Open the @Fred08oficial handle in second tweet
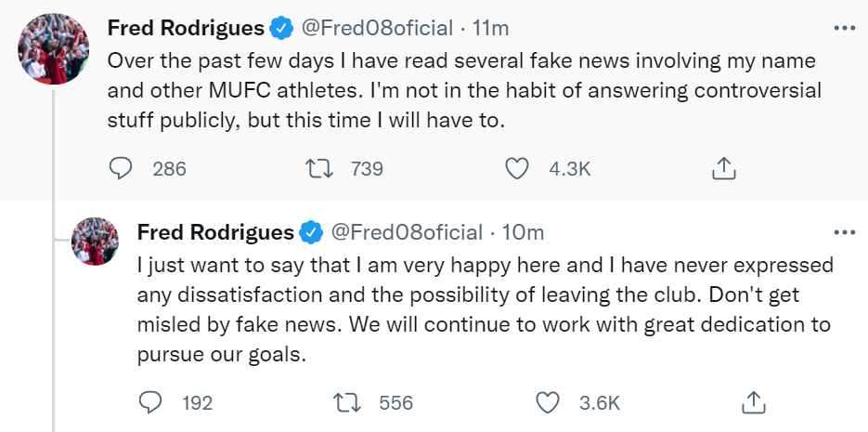868x432 pixels. [407, 231]
